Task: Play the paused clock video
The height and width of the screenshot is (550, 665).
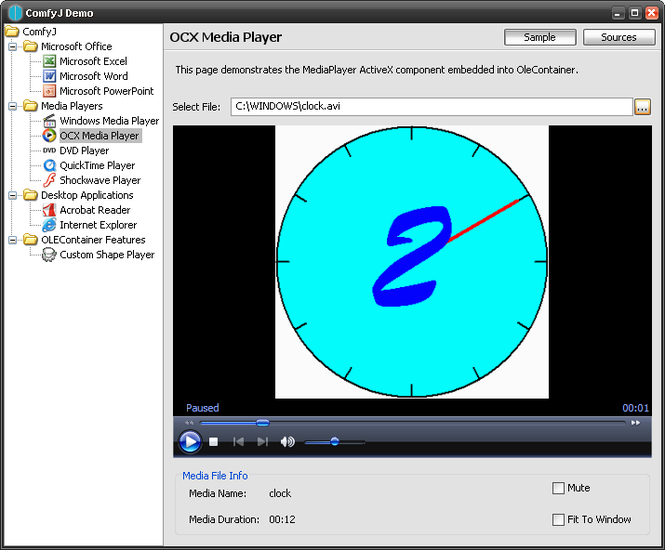Action: 190,442
